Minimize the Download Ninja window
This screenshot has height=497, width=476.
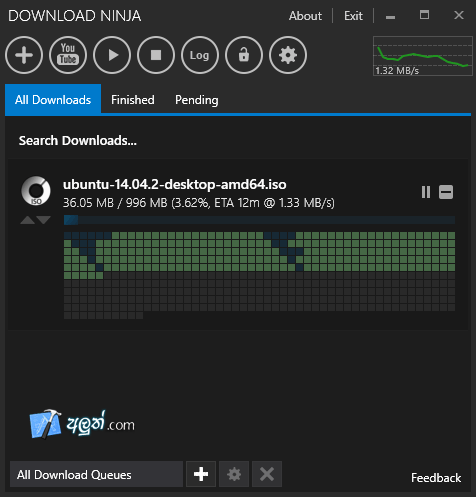coord(390,17)
